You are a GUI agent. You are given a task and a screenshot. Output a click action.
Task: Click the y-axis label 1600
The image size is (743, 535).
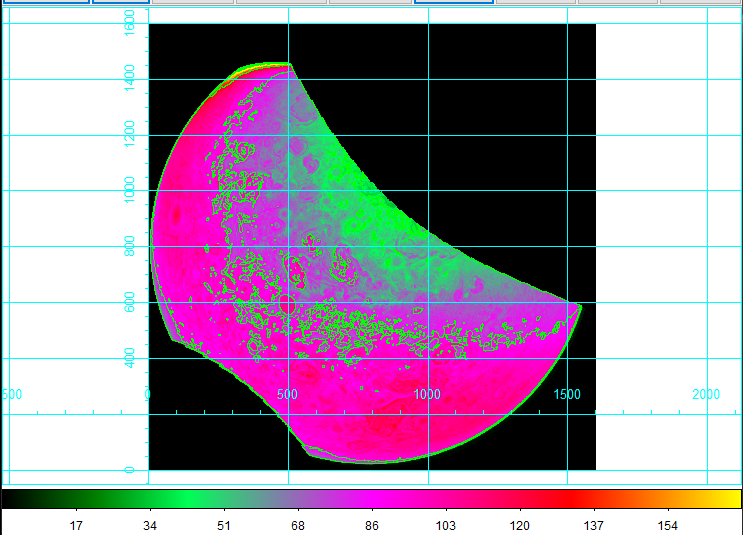point(129,24)
